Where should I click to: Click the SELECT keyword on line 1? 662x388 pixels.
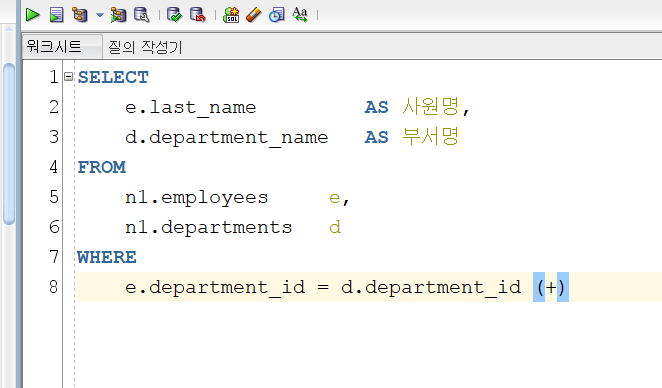pos(113,77)
